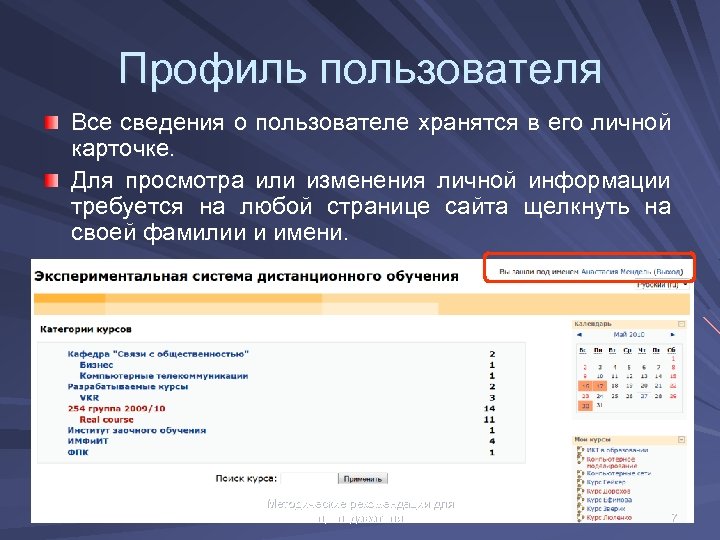Click the Применить search button
The height and width of the screenshot is (540, 720).
click(x=363, y=478)
